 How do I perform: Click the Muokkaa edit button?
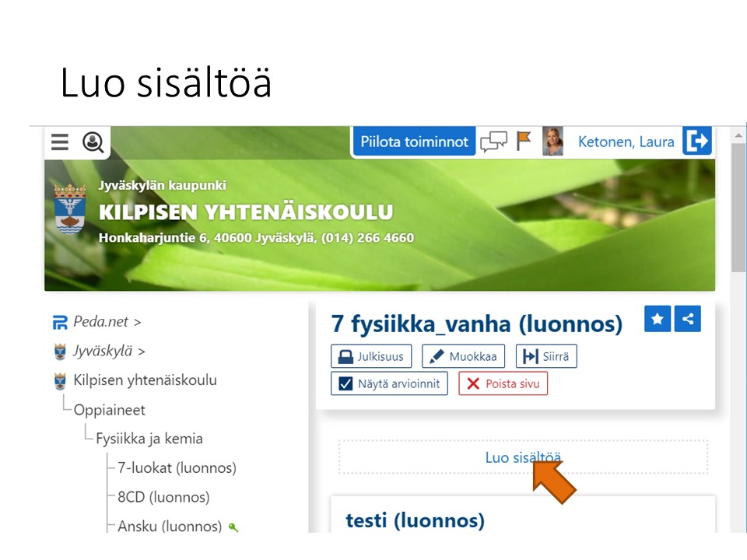(x=464, y=356)
